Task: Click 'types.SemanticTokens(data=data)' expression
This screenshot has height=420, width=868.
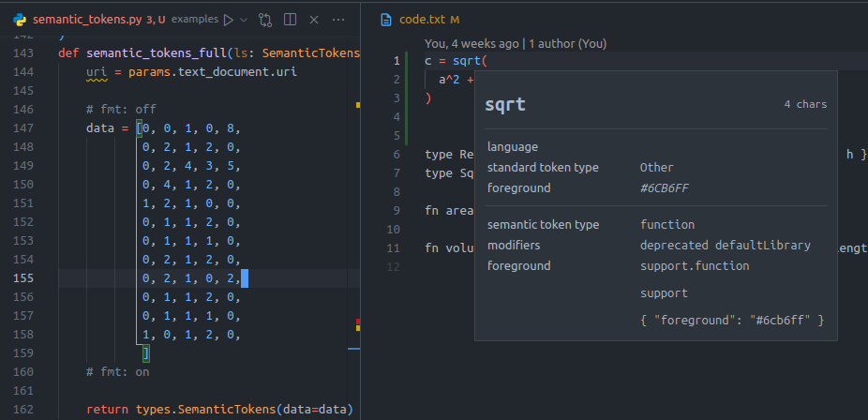Action: (x=244, y=410)
